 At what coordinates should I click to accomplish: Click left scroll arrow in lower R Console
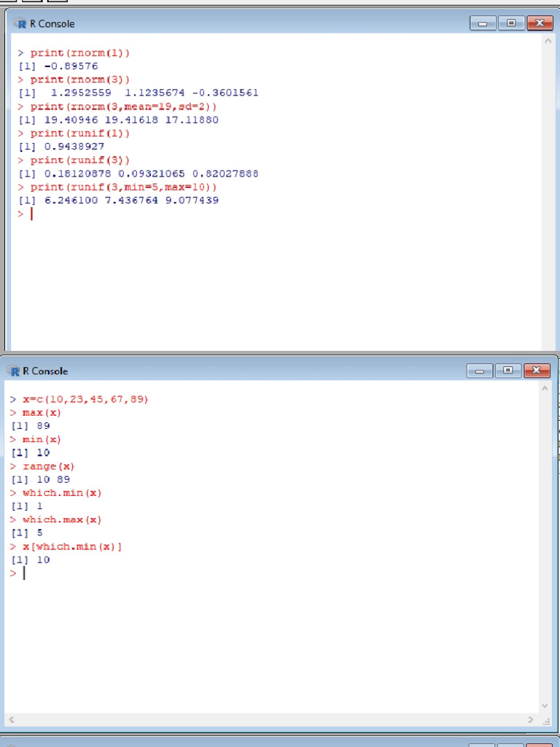(x=12, y=720)
